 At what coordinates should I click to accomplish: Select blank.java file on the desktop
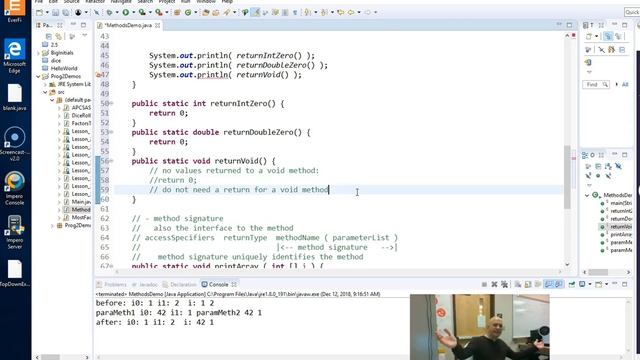point(15,97)
